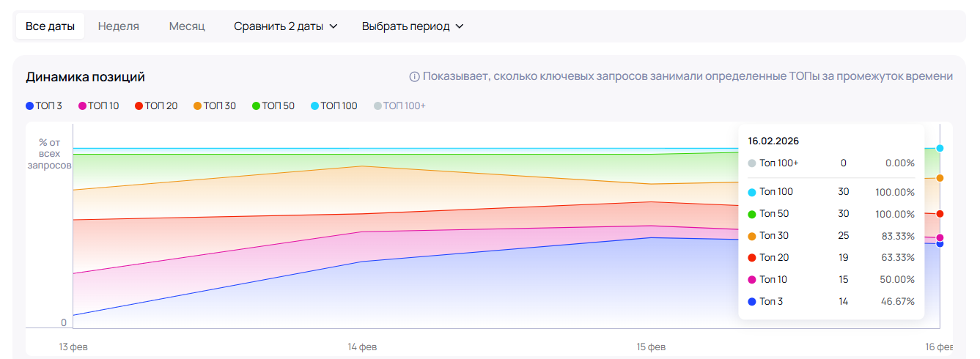Hide the ТОП 50 legend series
980x359 pixels.
click(273, 106)
